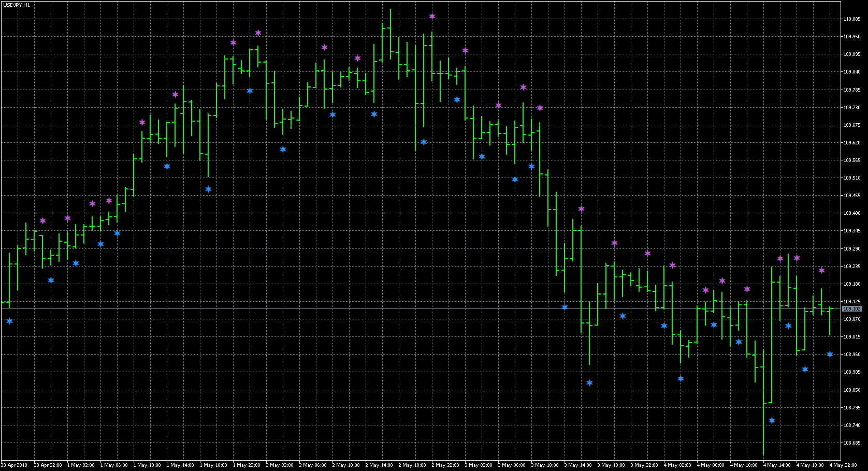Image resolution: width=868 pixels, height=471 pixels.
Task: Select the current price tag 109.102
Action: (852, 309)
